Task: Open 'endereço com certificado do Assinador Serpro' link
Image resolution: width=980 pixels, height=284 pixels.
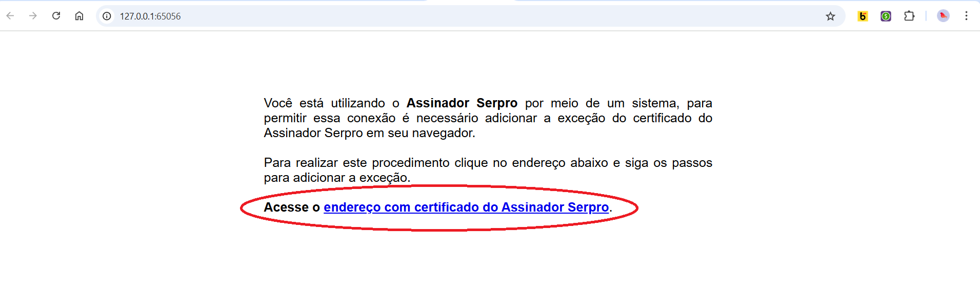Action: [x=466, y=207]
